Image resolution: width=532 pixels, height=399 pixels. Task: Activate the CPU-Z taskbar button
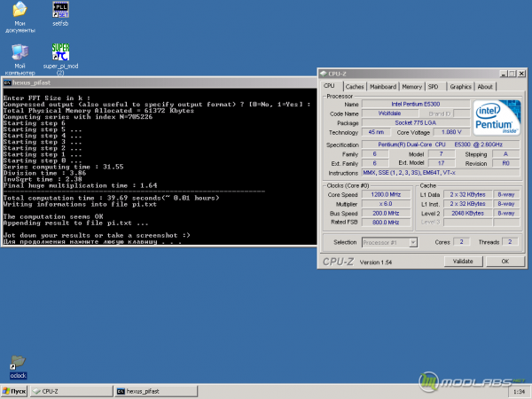(71, 392)
